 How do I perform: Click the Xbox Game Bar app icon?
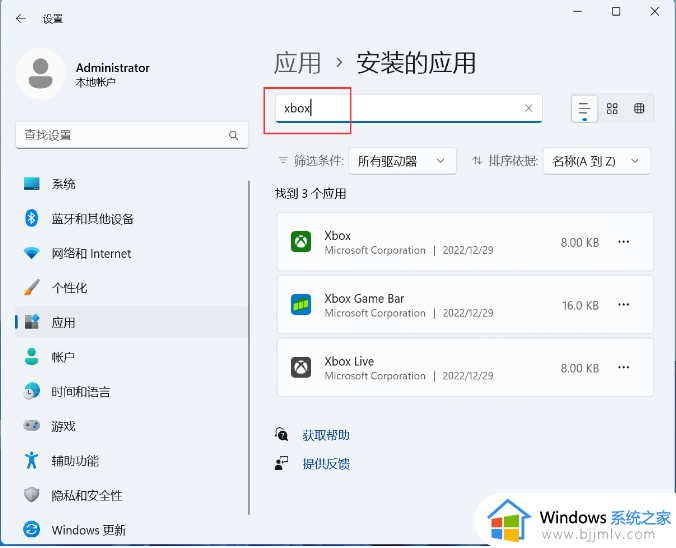pos(301,305)
